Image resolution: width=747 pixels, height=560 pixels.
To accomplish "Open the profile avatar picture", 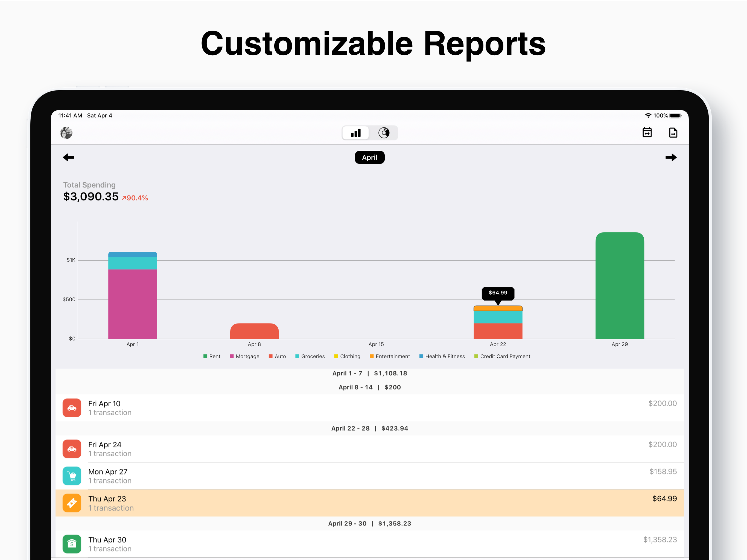I will pos(66,133).
